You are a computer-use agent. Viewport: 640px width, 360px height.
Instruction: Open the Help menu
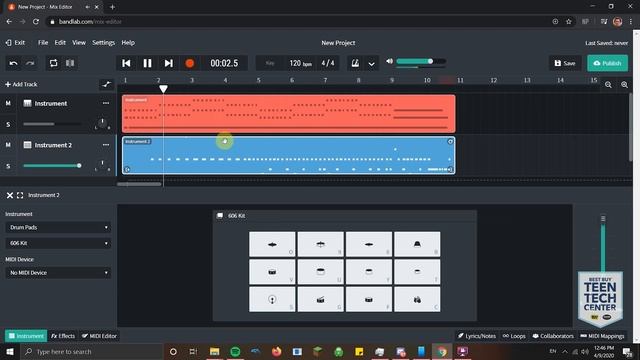128,42
